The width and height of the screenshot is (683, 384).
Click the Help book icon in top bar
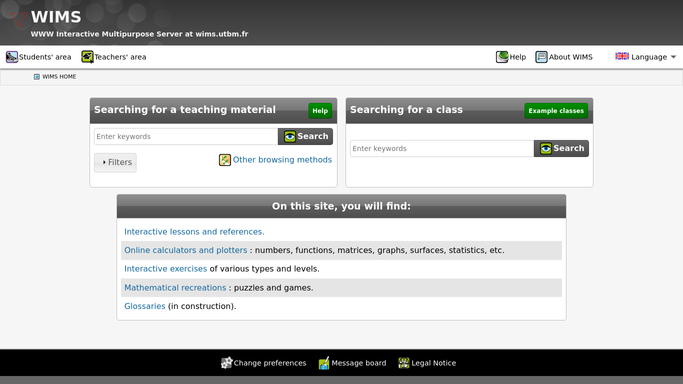[x=502, y=57]
